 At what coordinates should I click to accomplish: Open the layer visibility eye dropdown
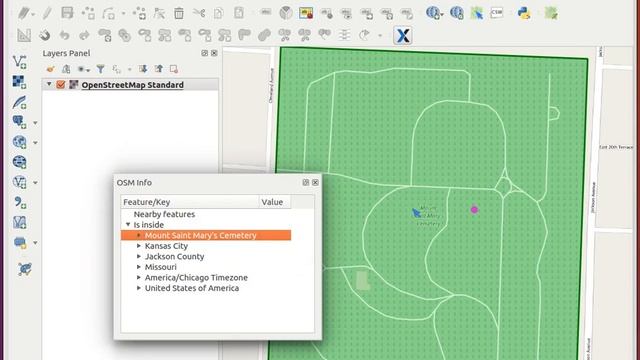(x=83, y=69)
